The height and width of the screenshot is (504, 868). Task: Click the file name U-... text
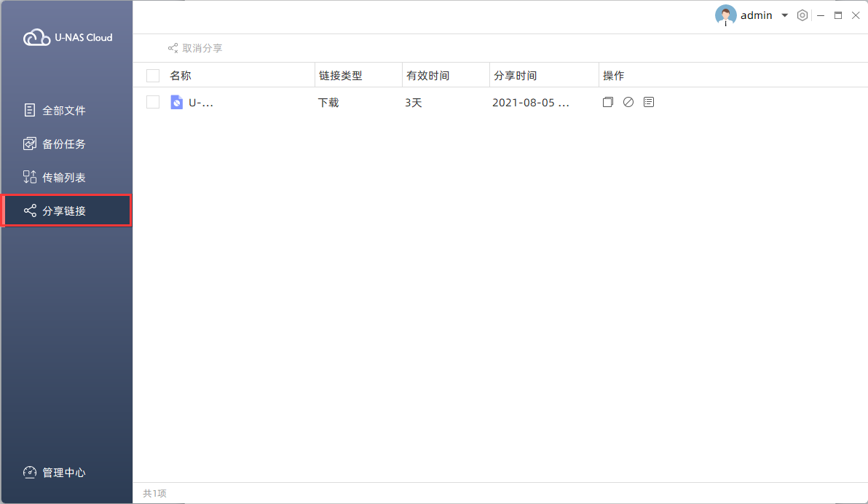coord(201,103)
